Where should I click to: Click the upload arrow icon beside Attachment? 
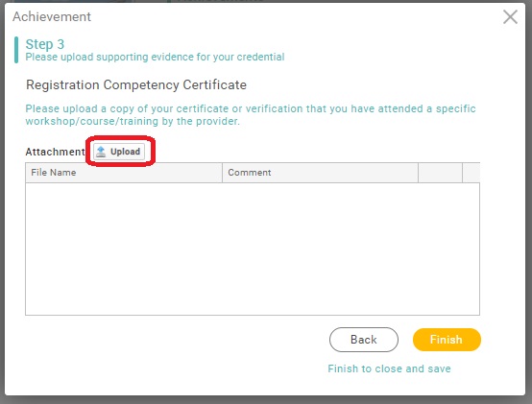tap(101, 152)
